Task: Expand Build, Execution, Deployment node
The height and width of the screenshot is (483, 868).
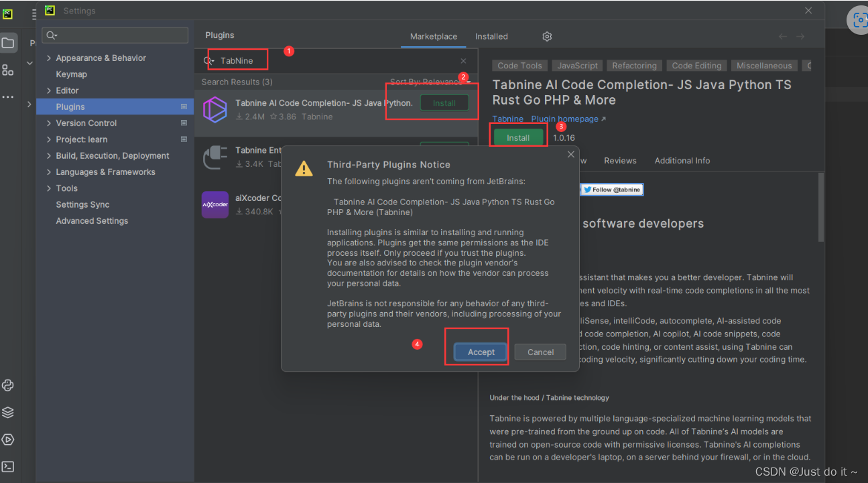Action: [x=48, y=155]
